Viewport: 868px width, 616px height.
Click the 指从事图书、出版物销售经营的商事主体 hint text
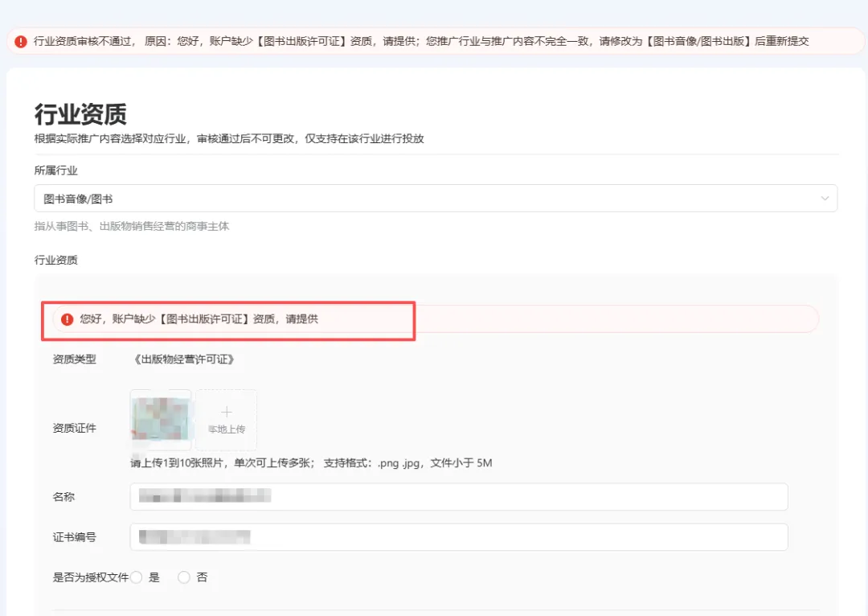point(132,226)
